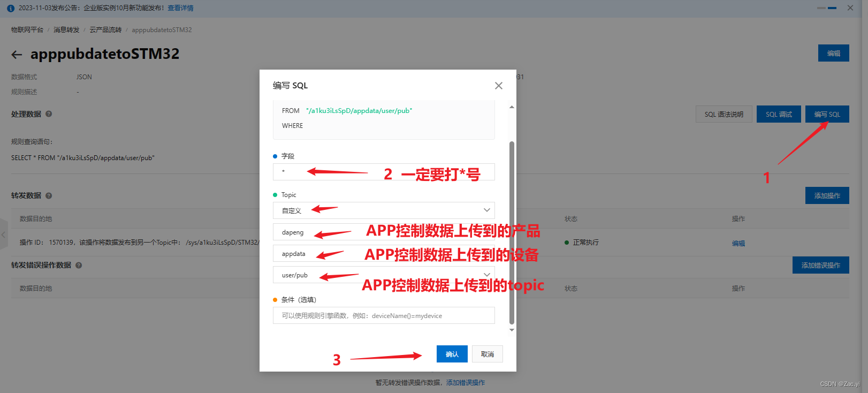This screenshot has height=393, width=868.
Task: Click the dialog scrollbar up arrow
Action: coord(512,107)
